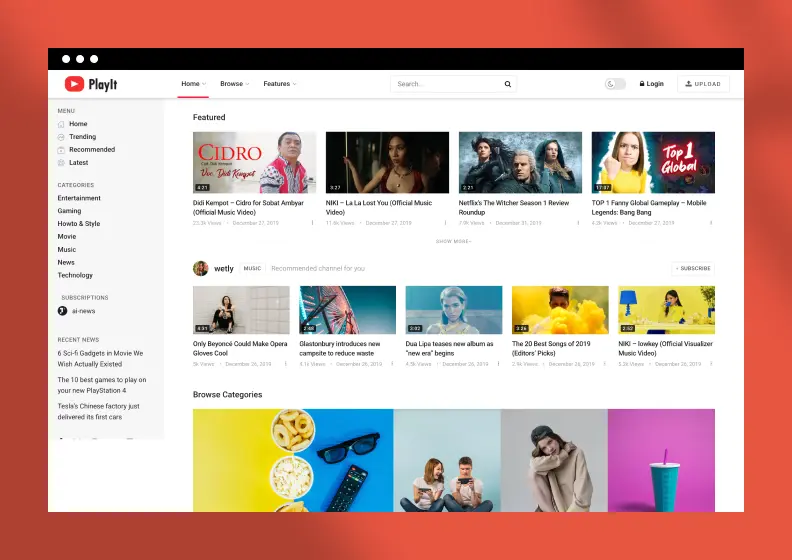Play Didi Kempot Cidro video thumbnail
Image resolution: width=792 pixels, height=560 pixels.
pyautogui.click(x=255, y=163)
